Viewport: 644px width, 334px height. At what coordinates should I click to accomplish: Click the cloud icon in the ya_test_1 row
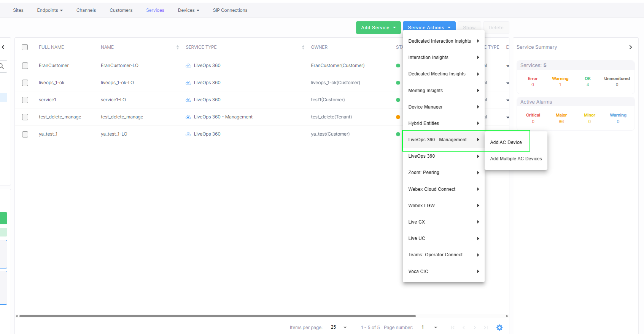(x=188, y=134)
